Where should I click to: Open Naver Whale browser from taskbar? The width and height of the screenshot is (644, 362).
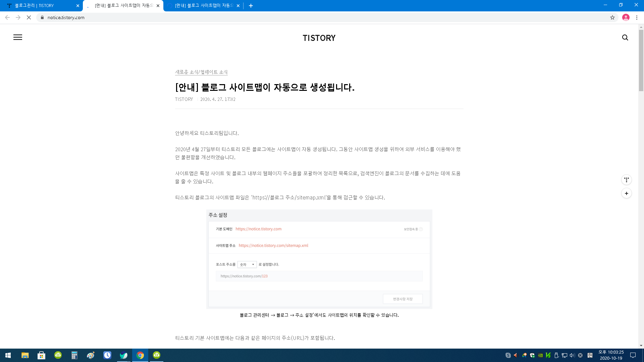(123, 355)
